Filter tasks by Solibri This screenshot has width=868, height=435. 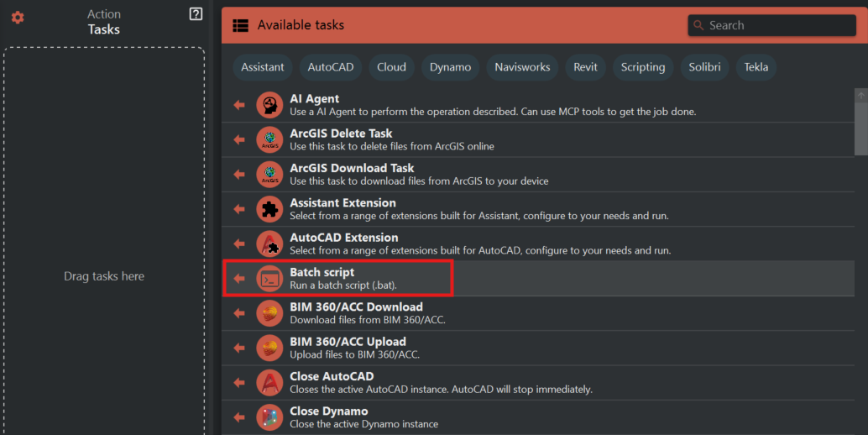(x=704, y=67)
